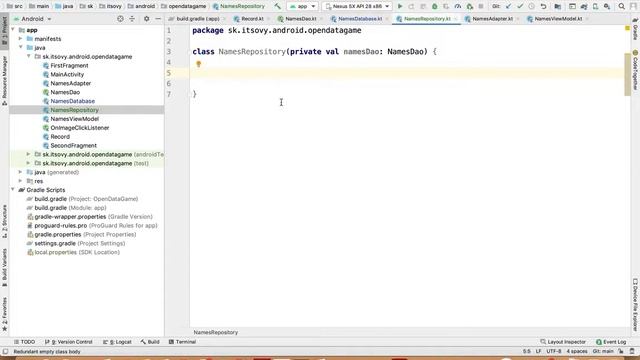Toggle the Favorites sidebar button
This screenshot has width=640, height=360.
coord(4,314)
